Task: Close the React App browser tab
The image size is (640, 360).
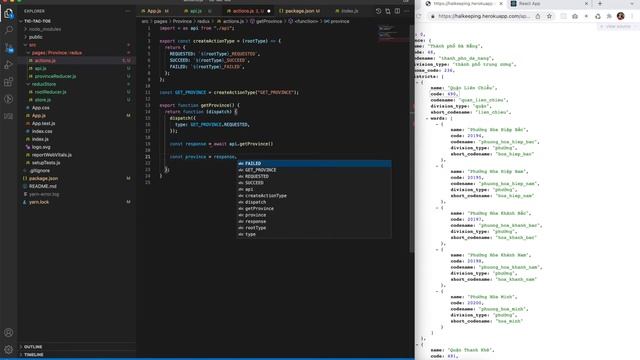Action: 587,4
